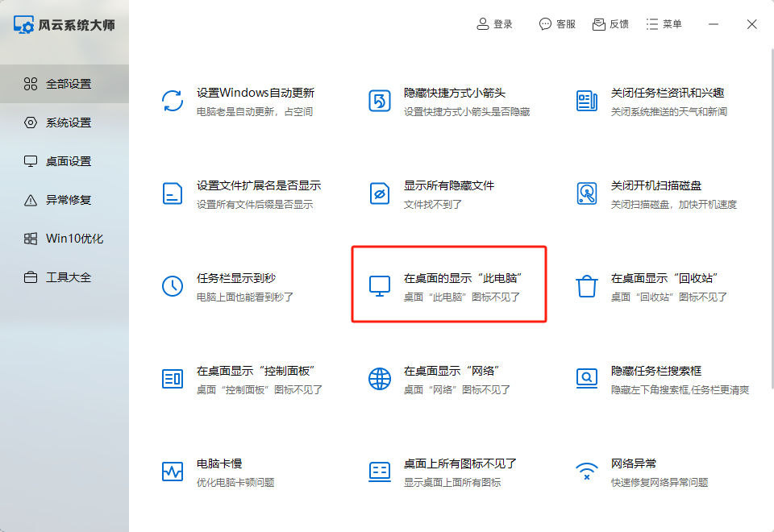The width and height of the screenshot is (774, 532).
Task: Click 在桌面的显示"此电脑" title
Action: click(463, 278)
